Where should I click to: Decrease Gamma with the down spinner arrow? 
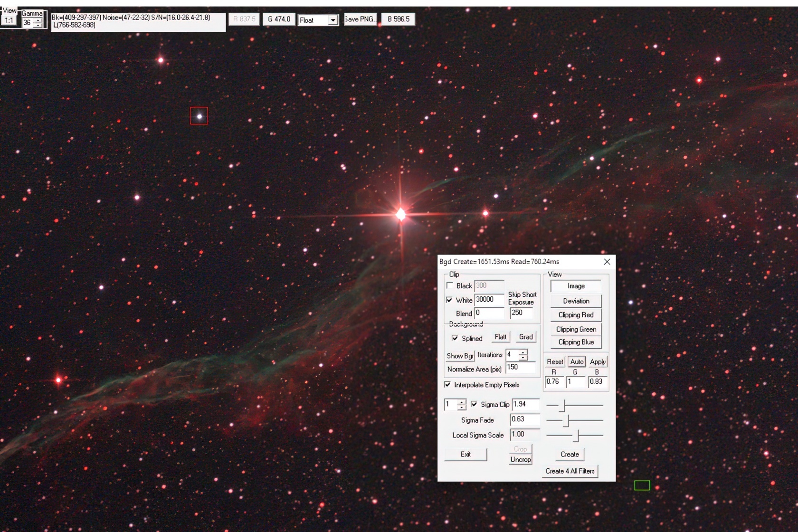click(38, 25)
